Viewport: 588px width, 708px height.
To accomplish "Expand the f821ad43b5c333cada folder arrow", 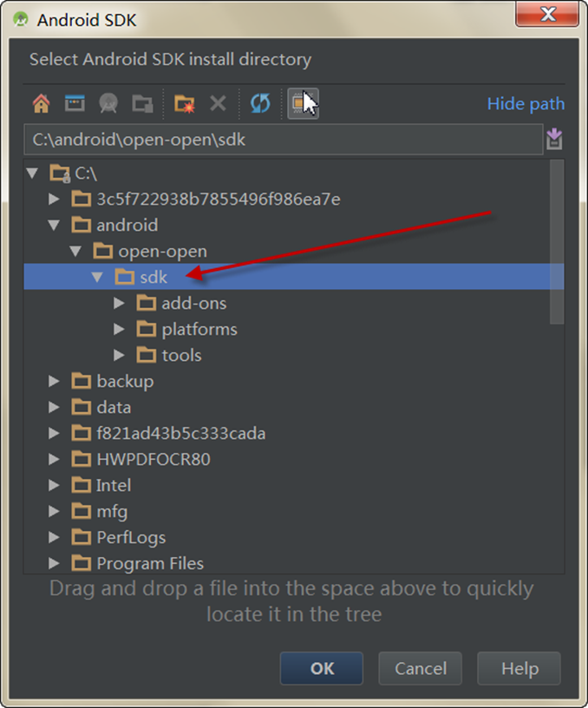I will click(x=54, y=433).
